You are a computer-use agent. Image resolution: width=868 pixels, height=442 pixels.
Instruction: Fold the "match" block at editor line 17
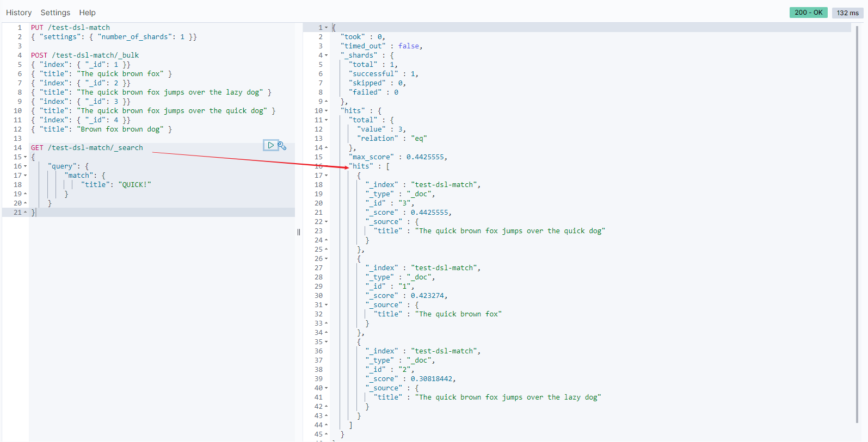[25, 176]
